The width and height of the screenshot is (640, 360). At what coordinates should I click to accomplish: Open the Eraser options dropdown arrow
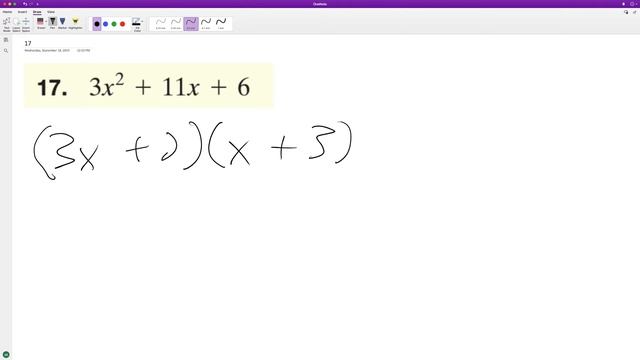[x=46, y=21]
